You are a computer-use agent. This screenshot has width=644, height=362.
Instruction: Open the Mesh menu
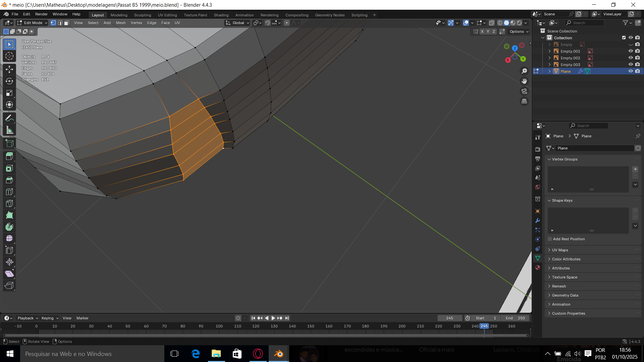point(120,23)
